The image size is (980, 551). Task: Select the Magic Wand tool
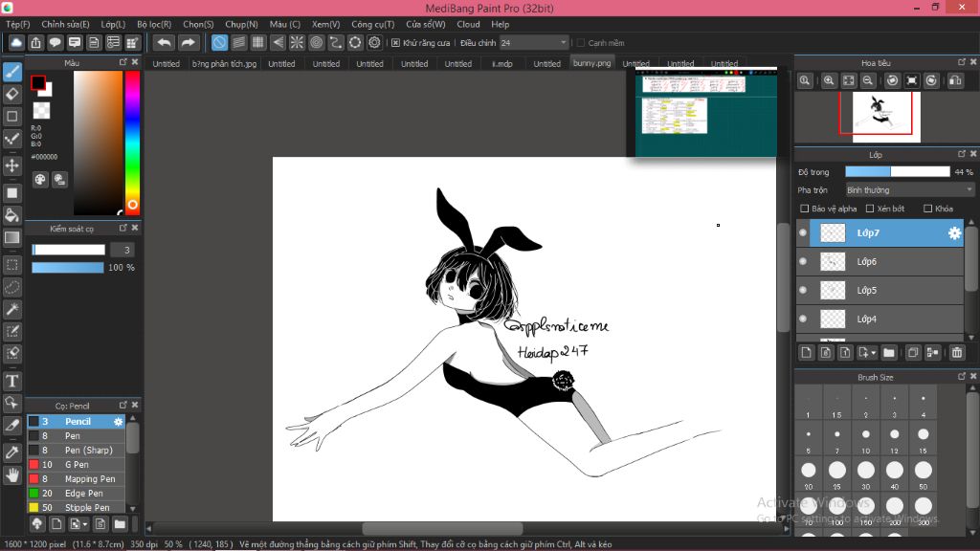[11, 309]
